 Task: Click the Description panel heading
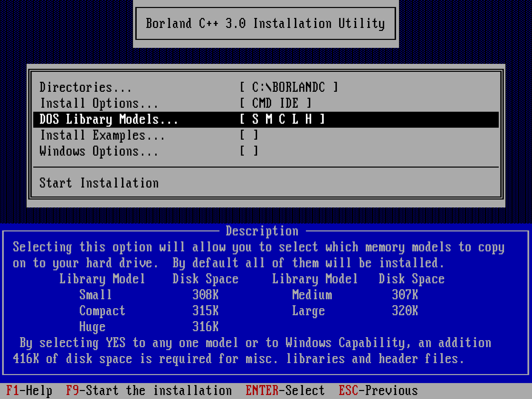pyautogui.click(x=262, y=231)
